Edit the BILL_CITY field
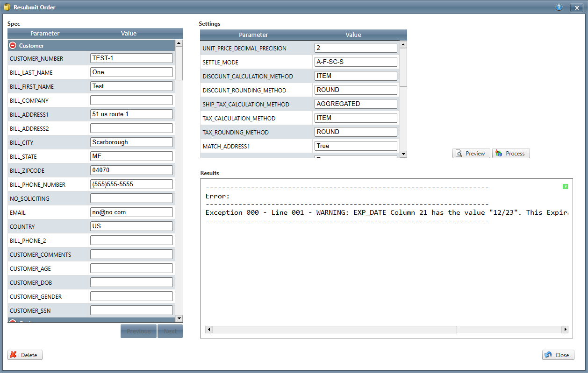The width and height of the screenshot is (588, 373). click(x=131, y=142)
